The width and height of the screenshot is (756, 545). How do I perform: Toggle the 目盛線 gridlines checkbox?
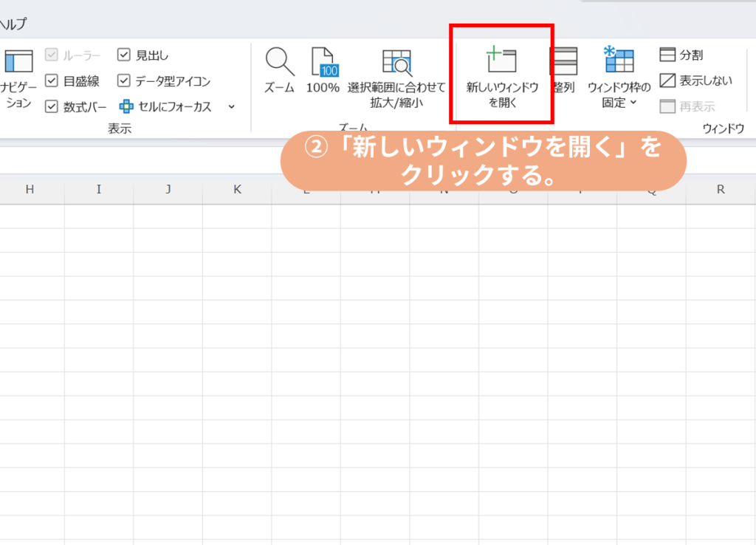point(51,81)
